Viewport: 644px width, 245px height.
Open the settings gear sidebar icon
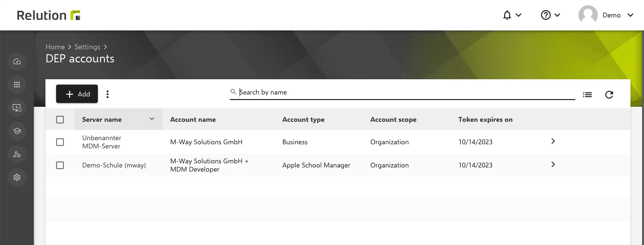[x=17, y=178]
